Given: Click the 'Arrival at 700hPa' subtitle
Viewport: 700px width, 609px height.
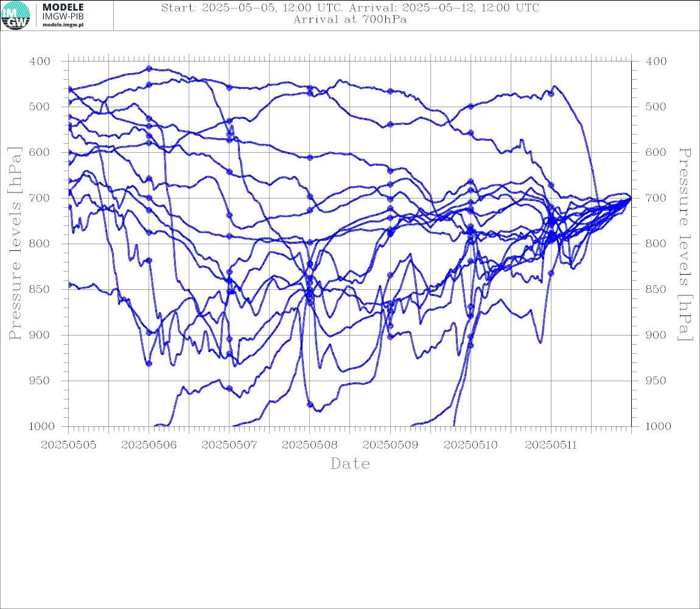Looking at the screenshot, I should tap(350, 19).
